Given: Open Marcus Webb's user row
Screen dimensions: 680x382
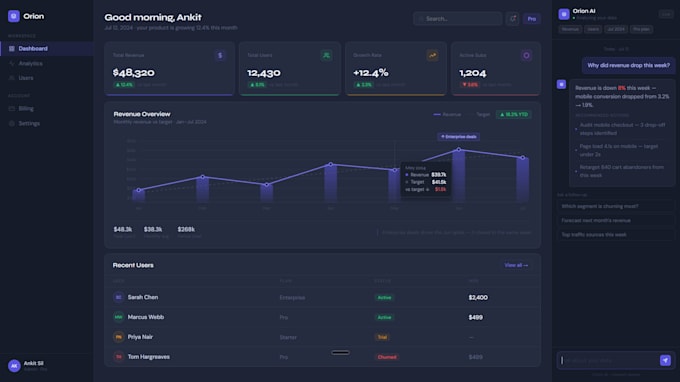Looking at the screenshot, I should click(x=322, y=317).
